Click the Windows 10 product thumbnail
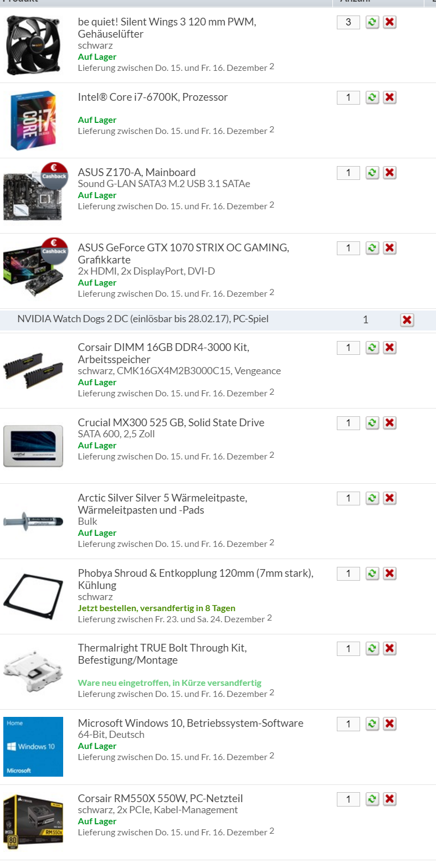436x868 pixels. click(33, 747)
